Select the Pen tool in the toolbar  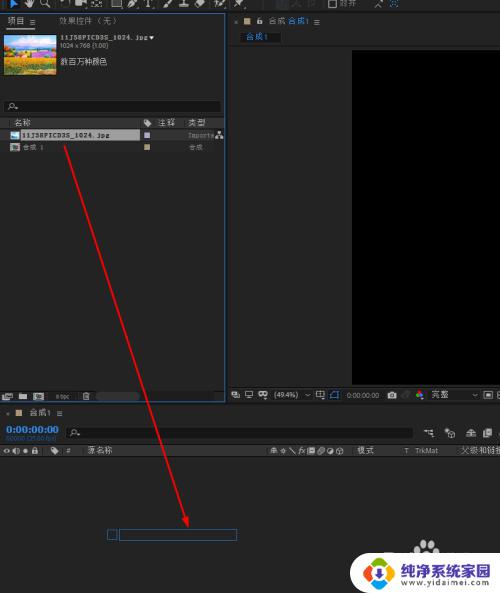132,4
